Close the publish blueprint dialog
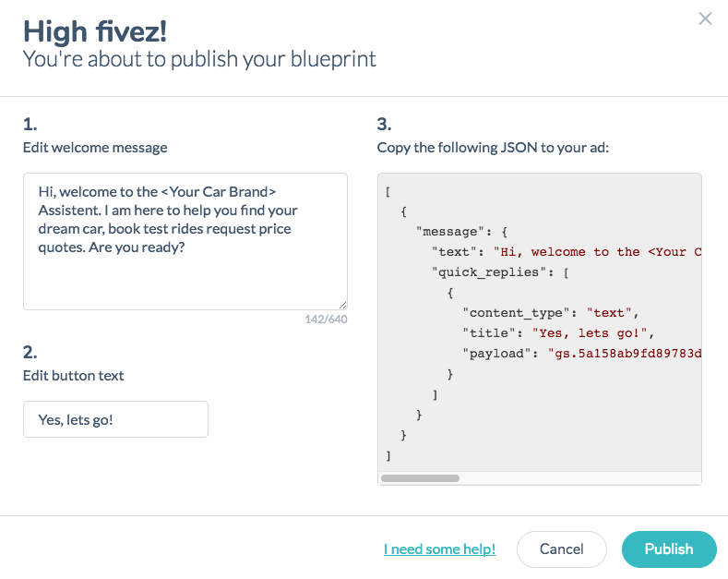Image resolution: width=728 pixels, height=579 pixels. [x=705, y=18]
